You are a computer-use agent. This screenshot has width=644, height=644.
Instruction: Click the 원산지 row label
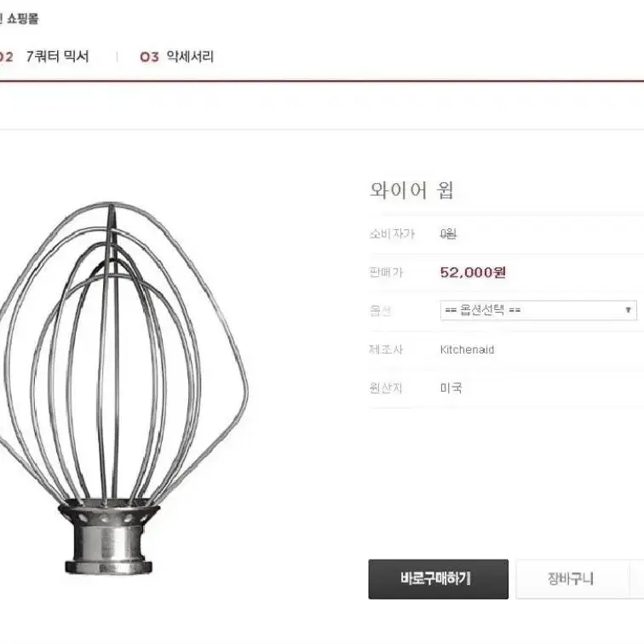pos(386,388)
